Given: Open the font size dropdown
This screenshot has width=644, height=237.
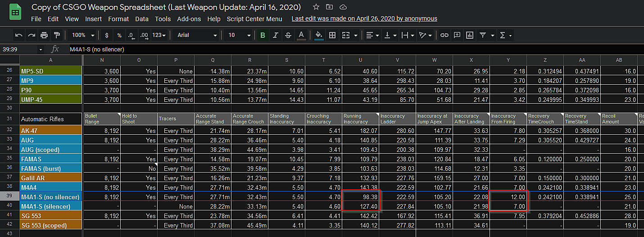Looking at the screenshot, I should 239,35.
